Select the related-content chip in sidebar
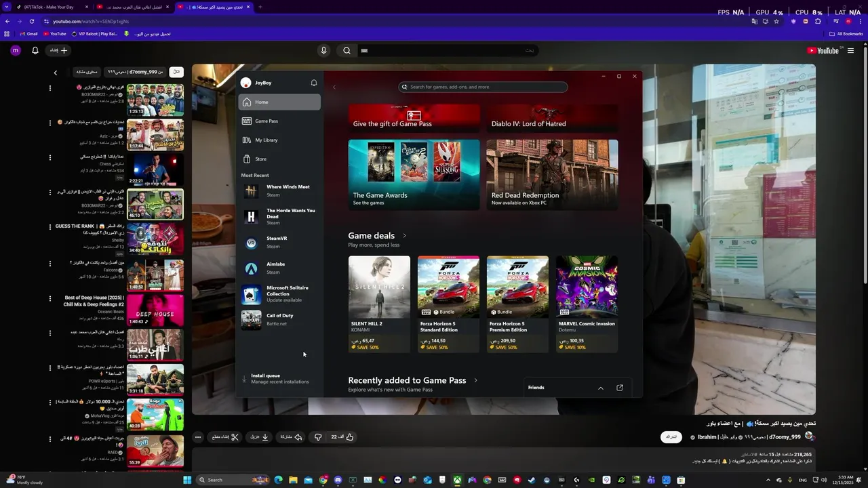This screenshot has height=488, width=868. [x=87, y=72]
